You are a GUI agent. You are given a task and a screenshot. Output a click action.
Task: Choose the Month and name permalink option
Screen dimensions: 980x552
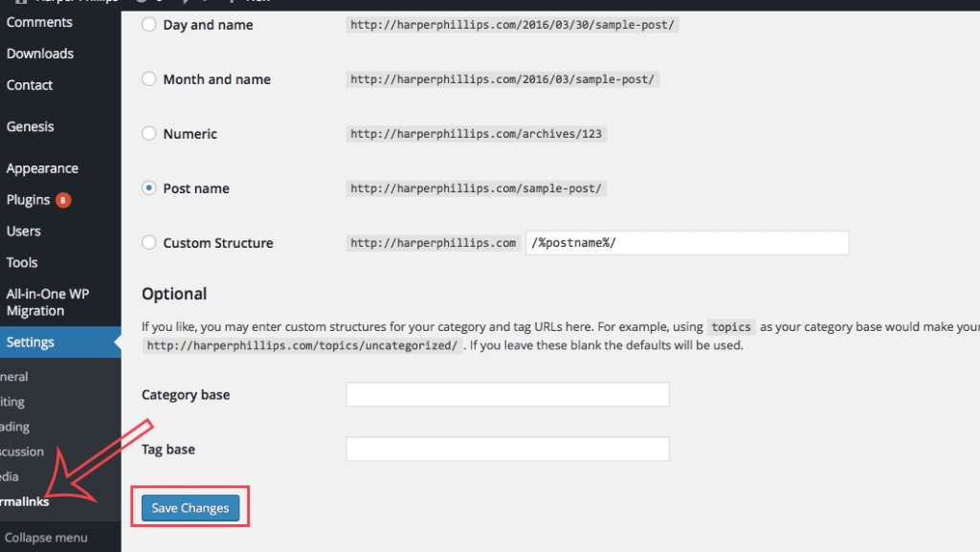(x=149, y=79)
